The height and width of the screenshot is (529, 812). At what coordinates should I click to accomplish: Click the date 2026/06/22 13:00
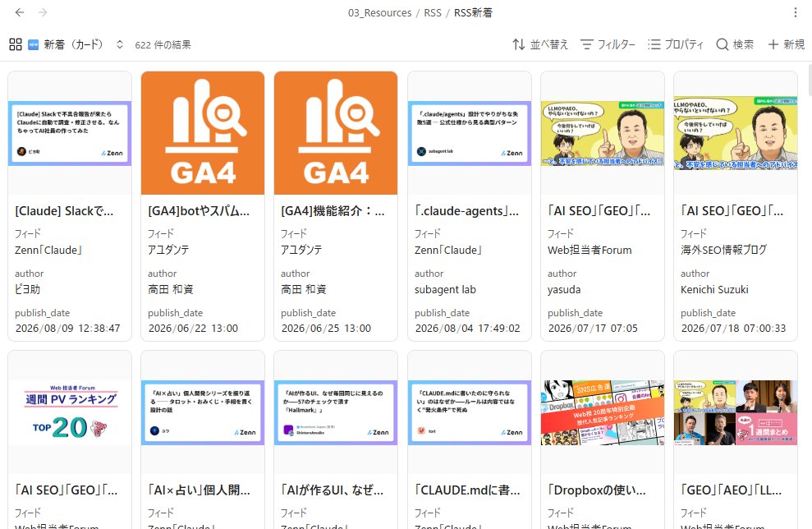click(193, 328)
